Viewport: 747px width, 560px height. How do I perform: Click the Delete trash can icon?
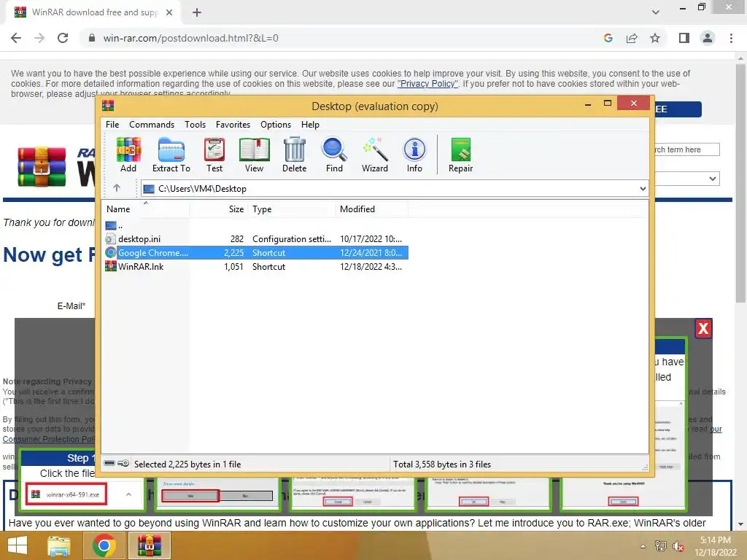coord(295,155)
